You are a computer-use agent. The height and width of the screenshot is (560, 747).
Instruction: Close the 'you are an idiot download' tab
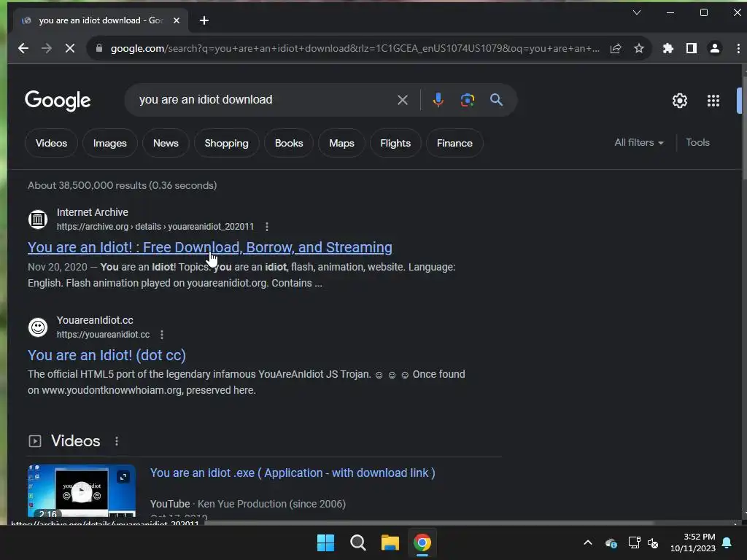click(x=177, y=20)
